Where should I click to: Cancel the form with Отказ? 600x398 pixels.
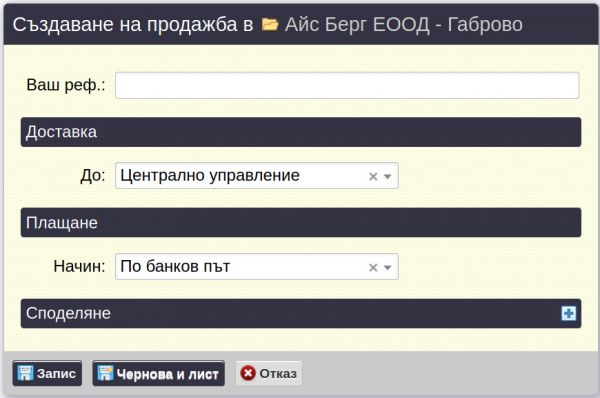[x=269, y=373]
